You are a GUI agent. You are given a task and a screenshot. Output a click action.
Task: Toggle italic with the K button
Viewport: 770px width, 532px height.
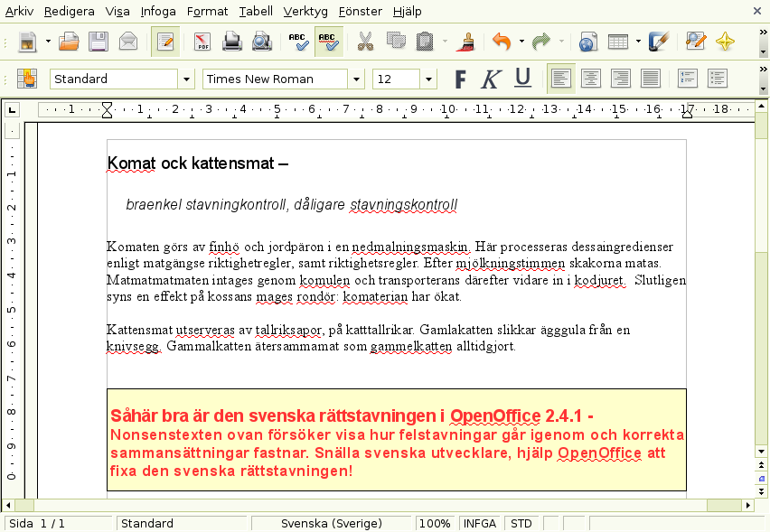pos(491,79)
